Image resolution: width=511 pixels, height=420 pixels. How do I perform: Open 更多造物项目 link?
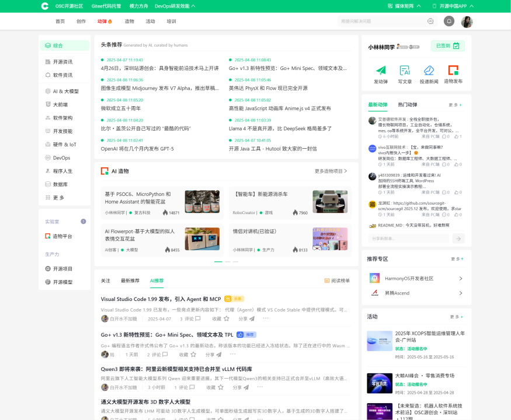coord(331,171)
